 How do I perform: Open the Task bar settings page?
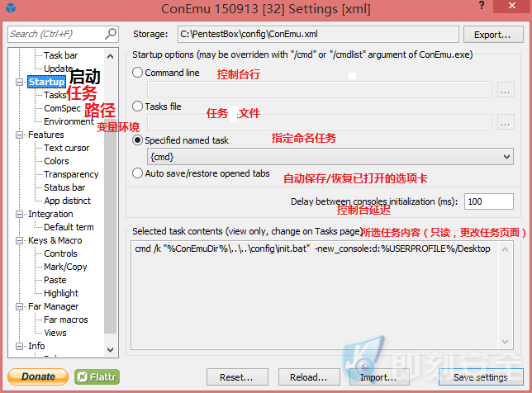[61, 55]
